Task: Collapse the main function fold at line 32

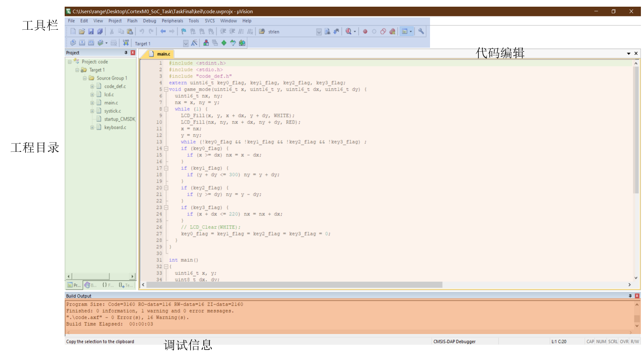Action: [166, 267]
